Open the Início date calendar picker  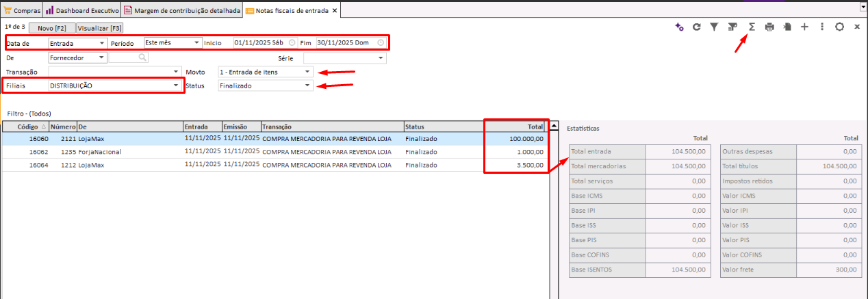292,42
